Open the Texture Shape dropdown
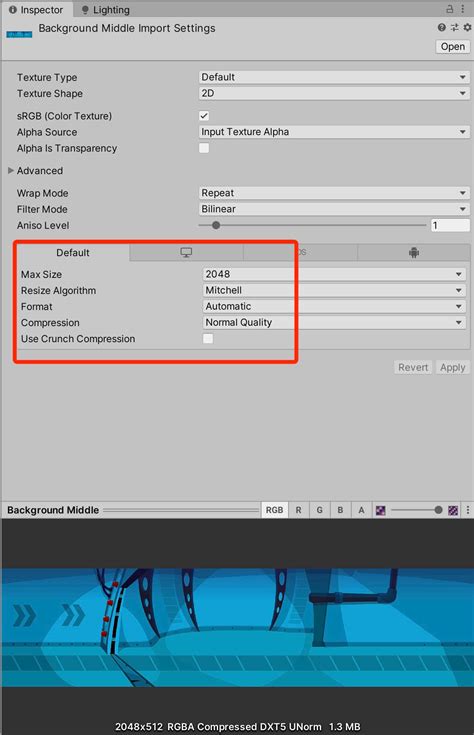Screen dimensions: 474x735 point(334,93)
